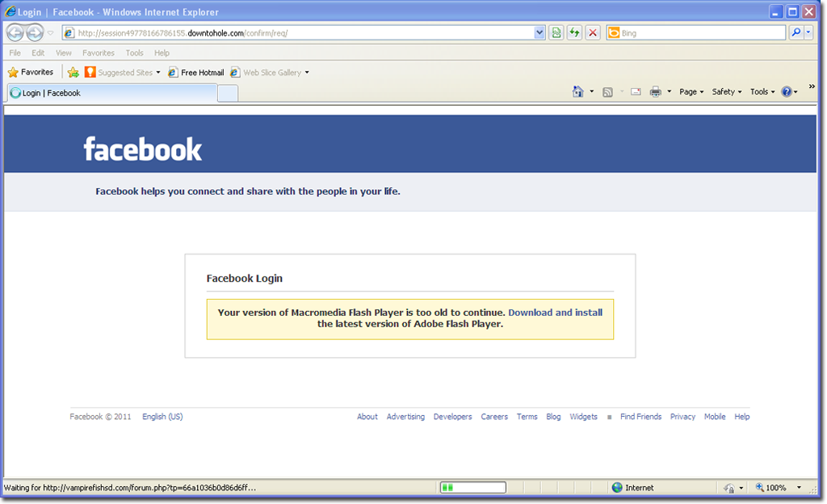Image resolution: width=827 pixels, height=504 pixels.
Task: Click the page loading progress bar
Action: 473,488
